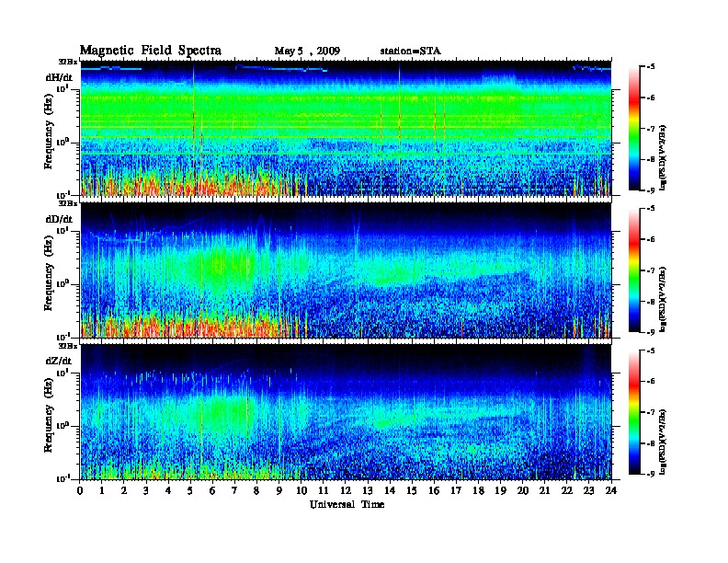Viewport: 728px width, 563px height.
Task: Click hour "6" on the Universal Time axis
Action: click(212, 491)
